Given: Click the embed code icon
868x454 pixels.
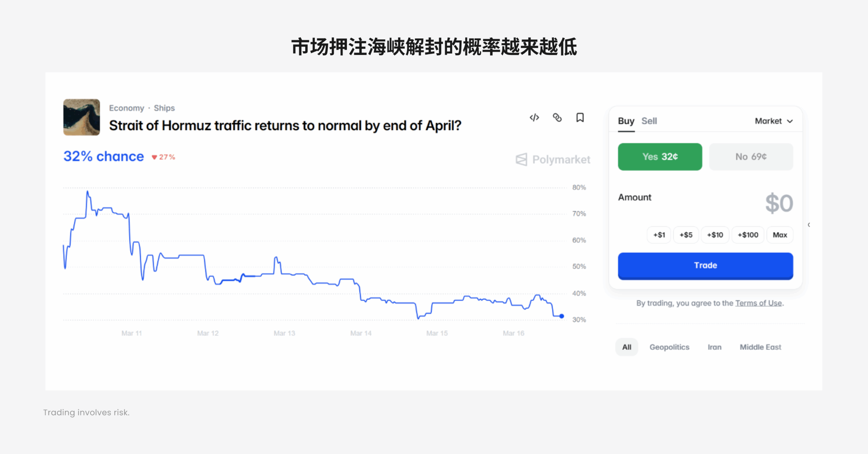Looking at the screenshot, I should tap(534, 118).
